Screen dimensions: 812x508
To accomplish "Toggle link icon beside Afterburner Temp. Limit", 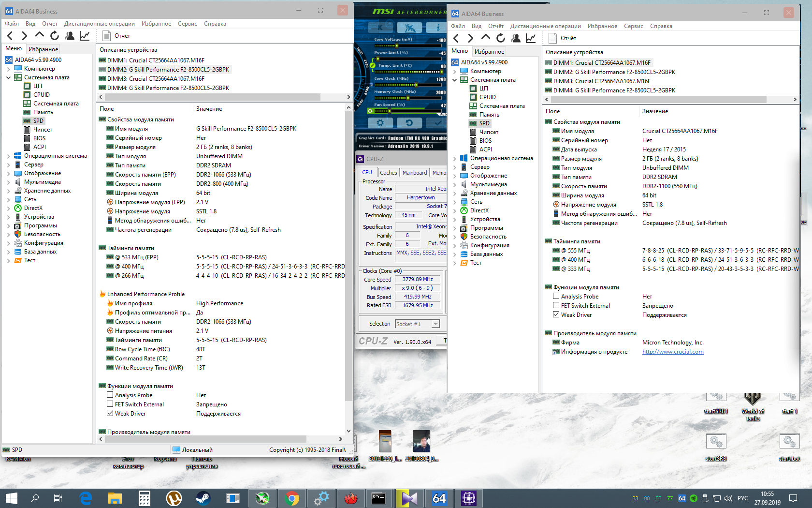I will [373, 65].
